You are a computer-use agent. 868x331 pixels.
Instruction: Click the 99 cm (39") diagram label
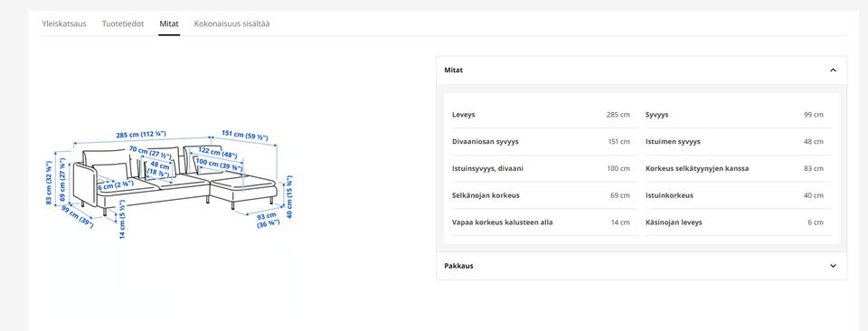pyautogui.click(x=77, y=216)
